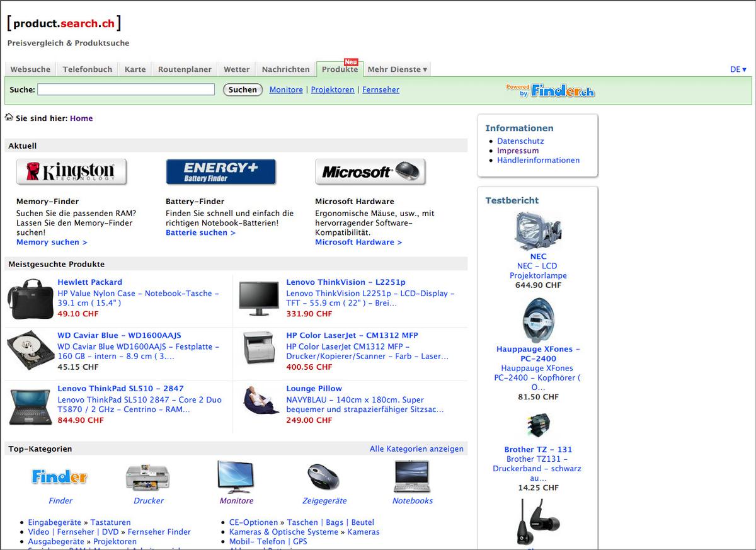The width and height of the screenshot is (756, 550).
Task: Open 'Hauppauge XFones - PC-2400' title link
Action: 538,353
